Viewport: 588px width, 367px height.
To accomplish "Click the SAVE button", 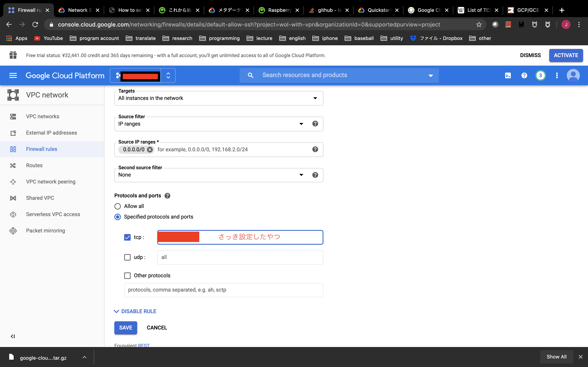I will coord(126,328).
